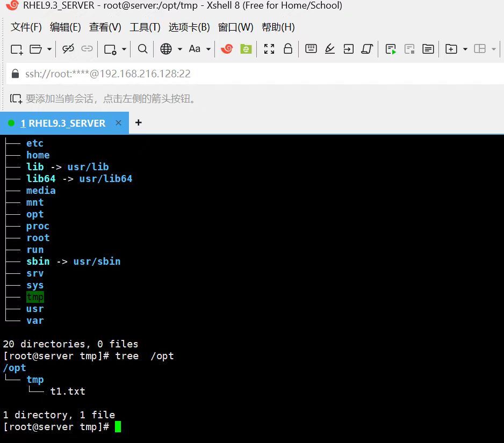Create a new tab with the plus button
Screen dimensions: 504x443
138,123
